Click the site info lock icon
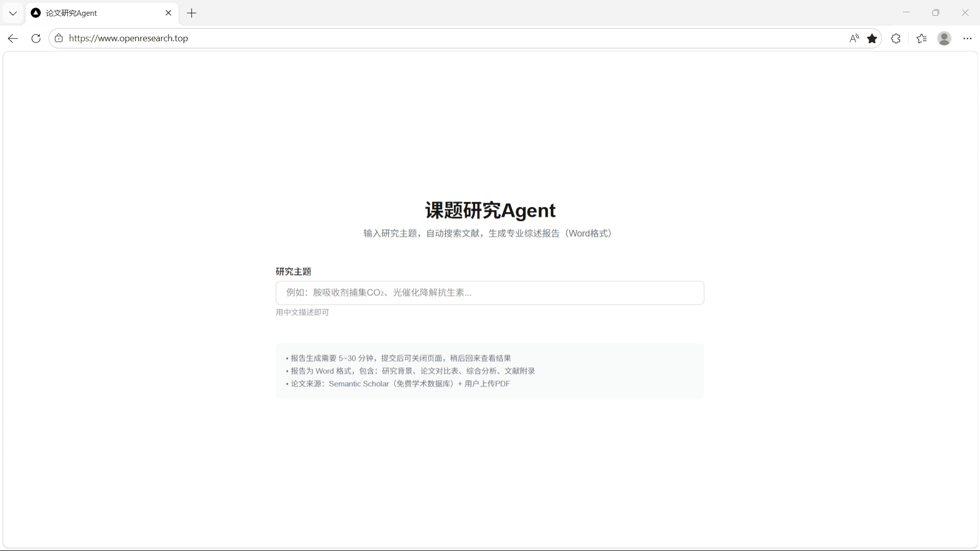Screen dimensions: 980x551 point(59,38)
